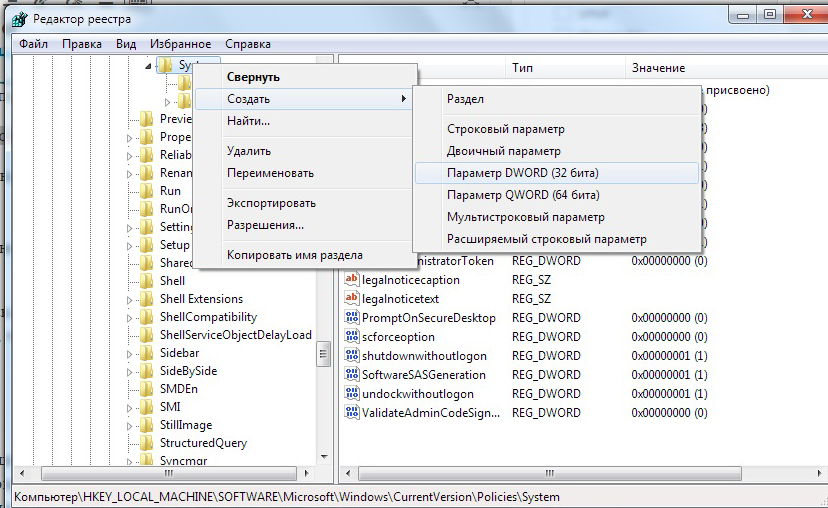Viewport: 828px width, 508px height.
Task: Click Удалить in the context menu
Action: click(x=304, y=151)
